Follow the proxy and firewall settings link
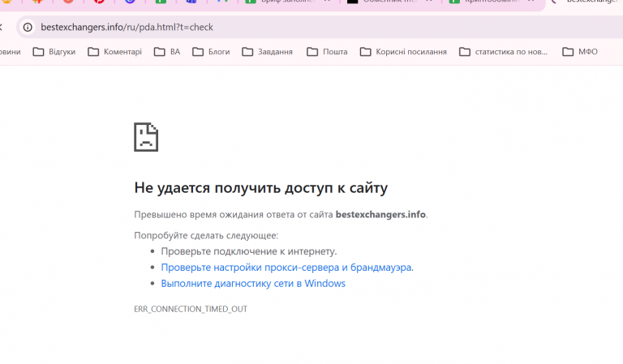 286,268
